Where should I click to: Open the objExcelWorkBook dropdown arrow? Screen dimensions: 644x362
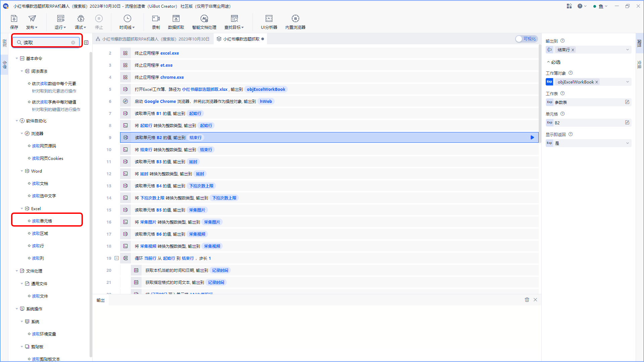[x=627, y=82]
